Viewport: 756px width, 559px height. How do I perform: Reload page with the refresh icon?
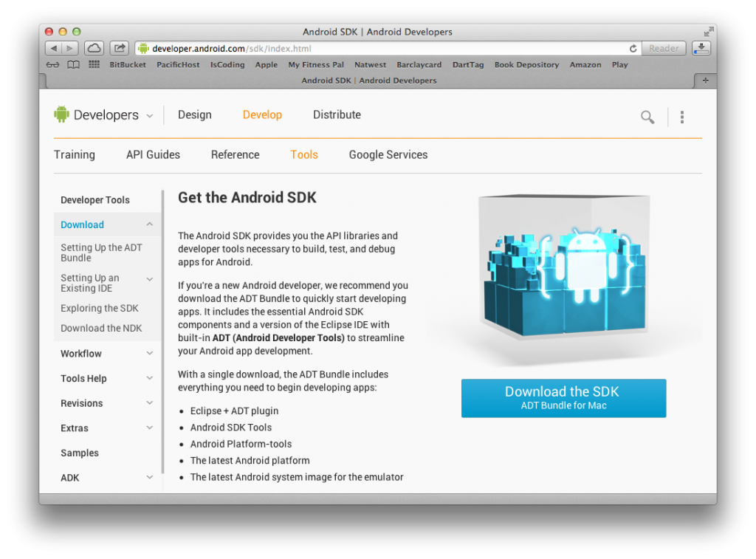click(x=633, y=48)
